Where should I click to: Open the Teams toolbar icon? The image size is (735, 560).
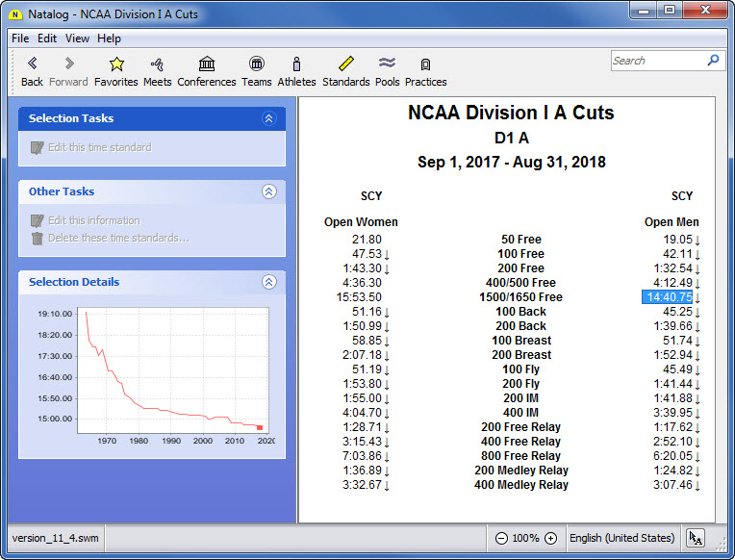256,64
